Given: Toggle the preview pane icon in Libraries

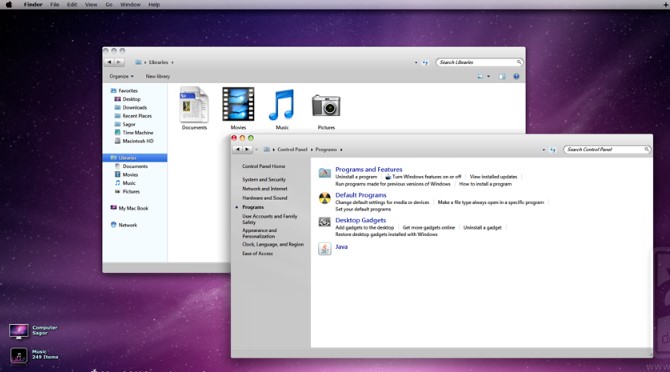Looking at the screenshot, I should tap(502, 76).
